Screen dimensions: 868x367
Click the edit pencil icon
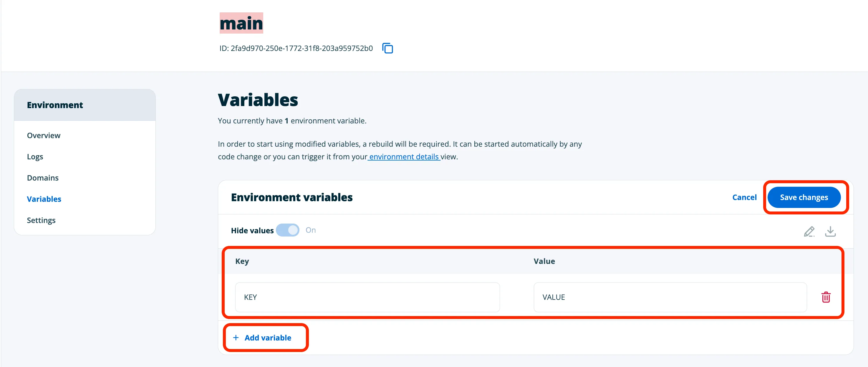(x=809, y=231)
